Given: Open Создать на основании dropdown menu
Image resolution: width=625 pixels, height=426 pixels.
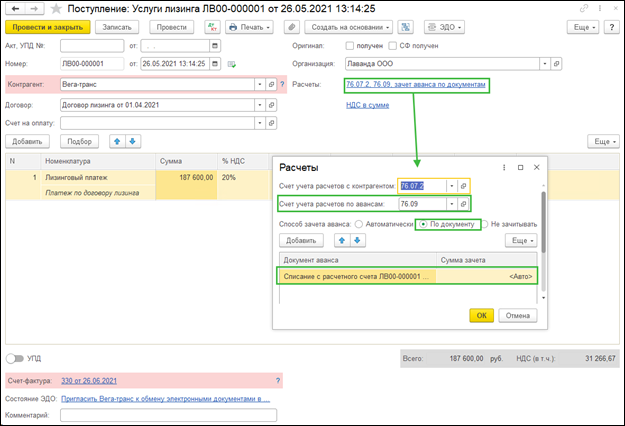Looking at the screenshot, I should pyautogui.click(x=348, y=27).
